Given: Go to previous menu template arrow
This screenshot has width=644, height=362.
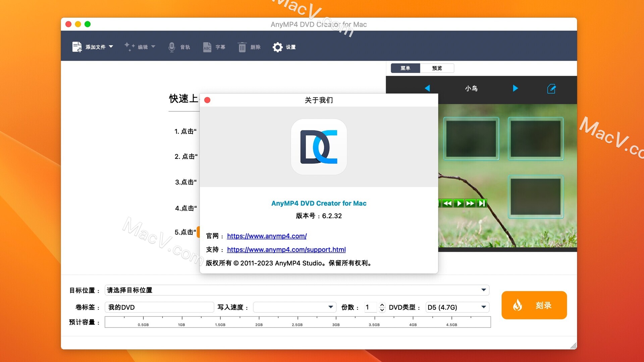Looking at the screenshot, I should 427,88.
